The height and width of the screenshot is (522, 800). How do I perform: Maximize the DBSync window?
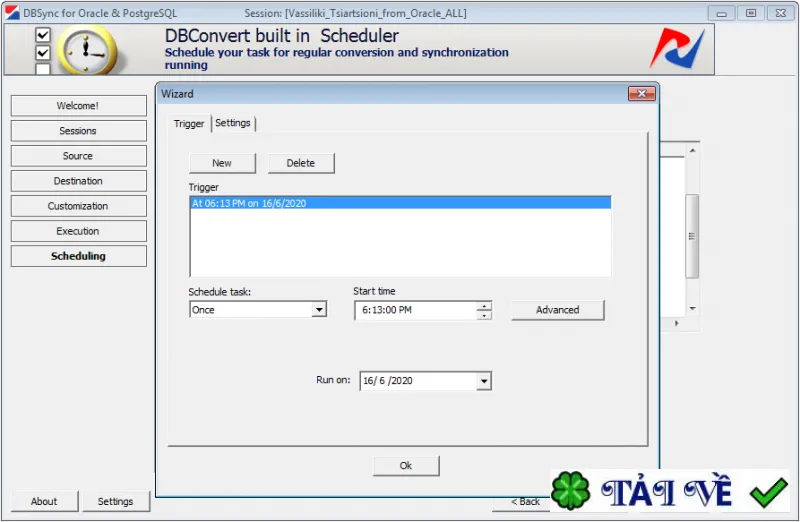(751, 13)
